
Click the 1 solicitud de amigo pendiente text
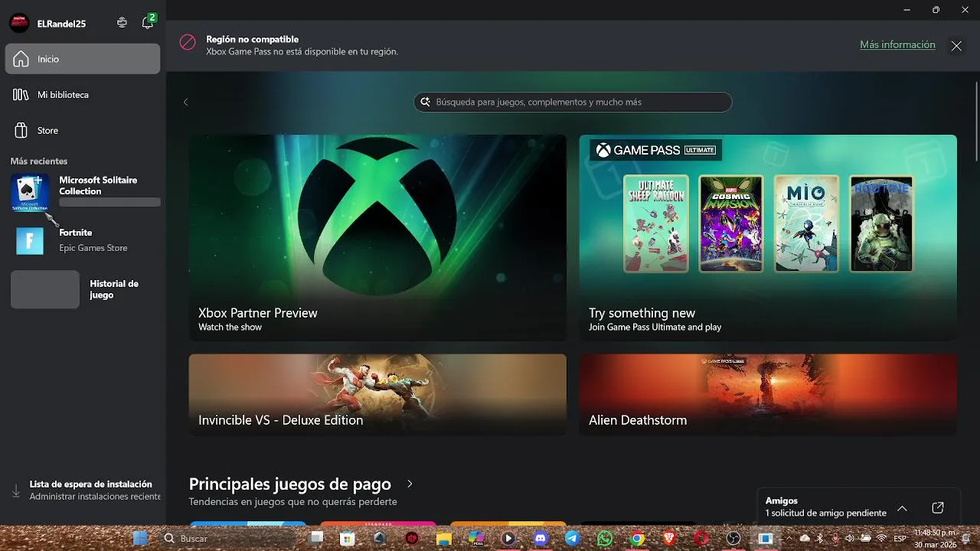coord(826,513)
